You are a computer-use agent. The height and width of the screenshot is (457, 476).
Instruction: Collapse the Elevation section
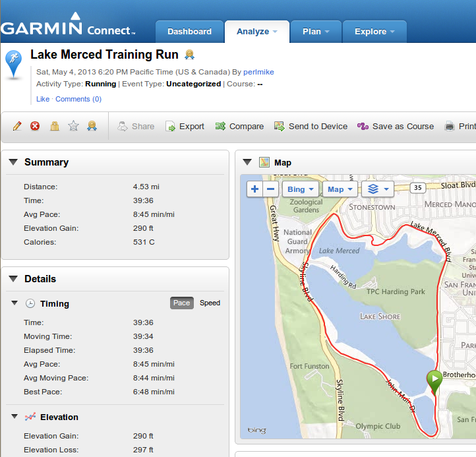pos(15,417)
